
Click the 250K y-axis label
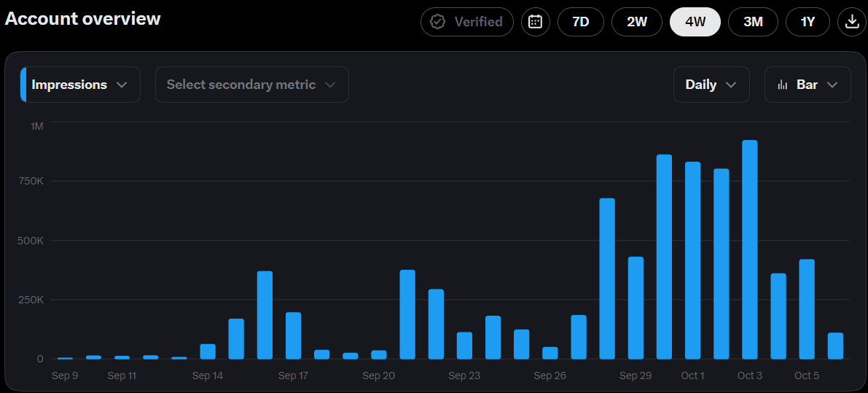pyautogui.click(x=33, y=300)
